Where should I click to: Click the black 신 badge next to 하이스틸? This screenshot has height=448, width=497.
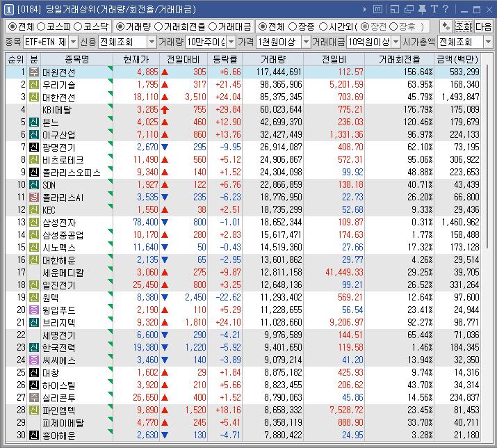pos(34,385)
